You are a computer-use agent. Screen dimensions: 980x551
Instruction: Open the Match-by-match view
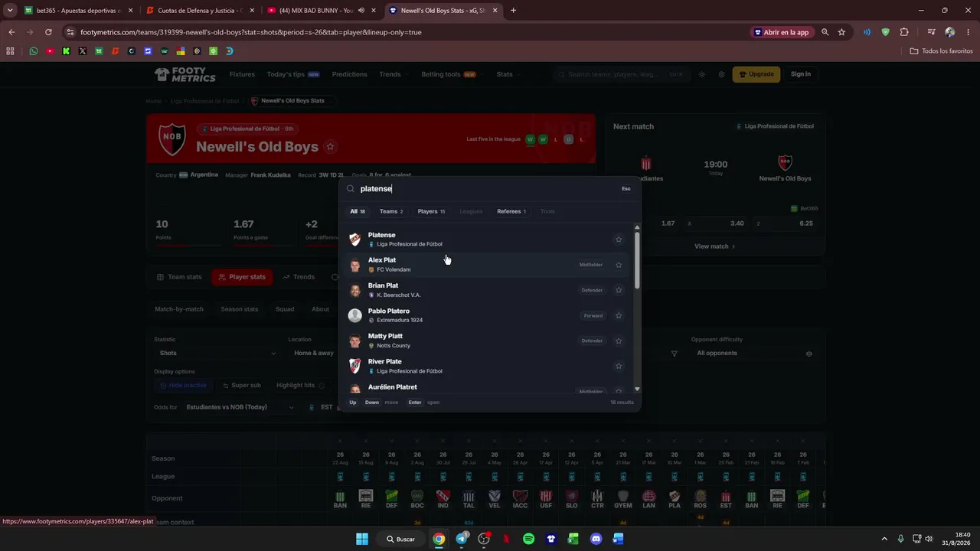179,309
